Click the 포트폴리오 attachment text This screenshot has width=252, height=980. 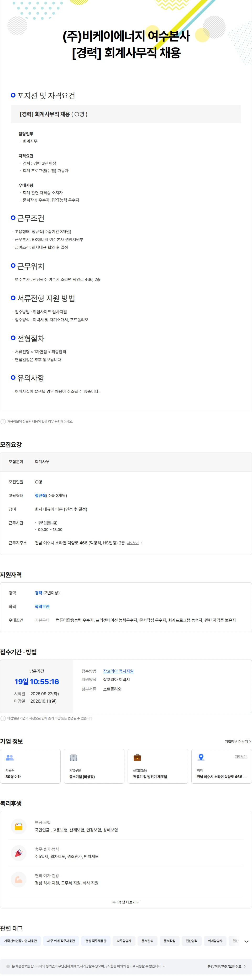coord(112,689)
